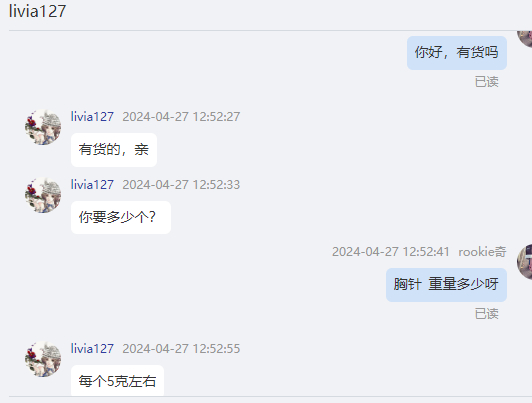Select the 你好，有货吗 message bubble
The width and height of the screenshot is (532, 403).
pos(457,53)
